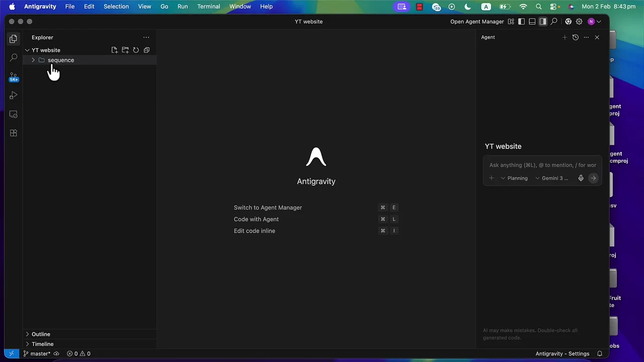Open the File menu
Image resolution: width=644 pixels, height=362 pixels.
[x=70, y=7]
